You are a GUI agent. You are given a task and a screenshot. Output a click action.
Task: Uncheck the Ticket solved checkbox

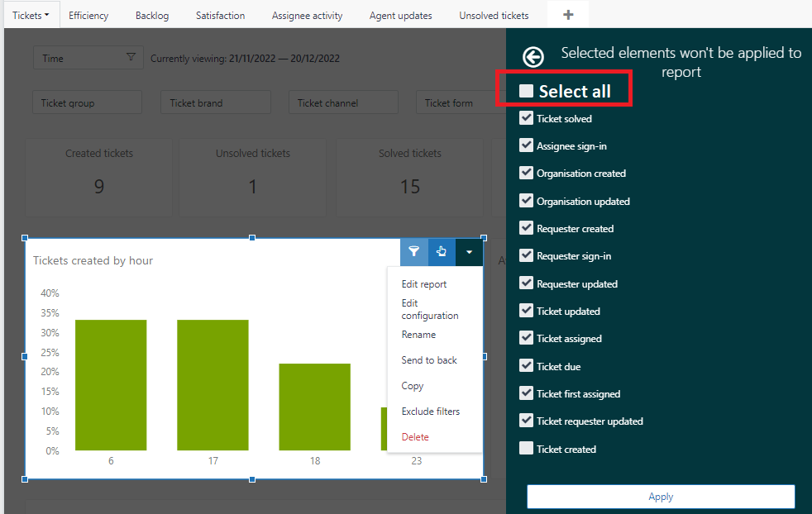click(526, 118)
